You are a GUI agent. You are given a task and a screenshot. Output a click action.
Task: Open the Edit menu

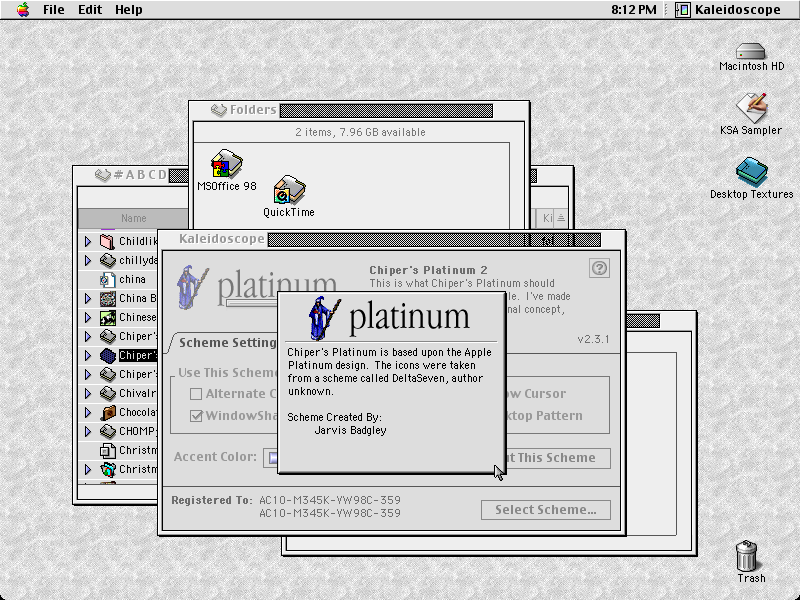[x=90, y=10]
